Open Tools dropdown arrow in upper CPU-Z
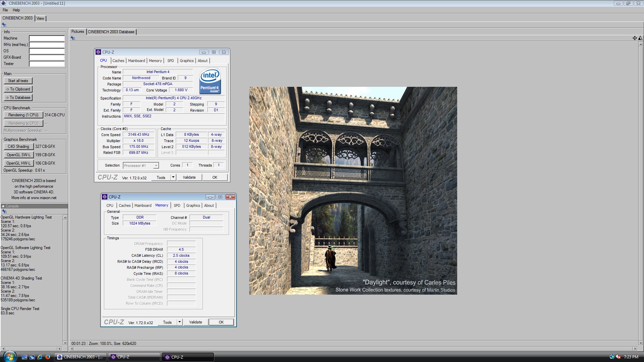644x362 pixels. click(x=173, y=178)
